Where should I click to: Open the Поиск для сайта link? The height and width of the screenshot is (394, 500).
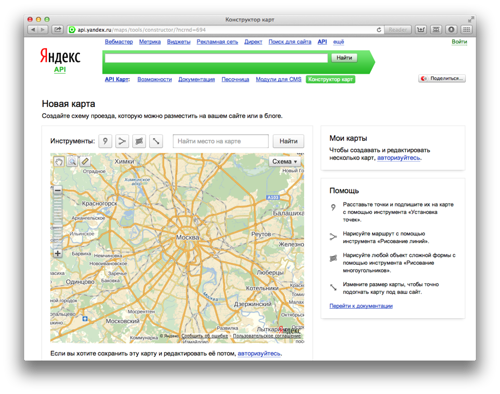coord(290,42)
